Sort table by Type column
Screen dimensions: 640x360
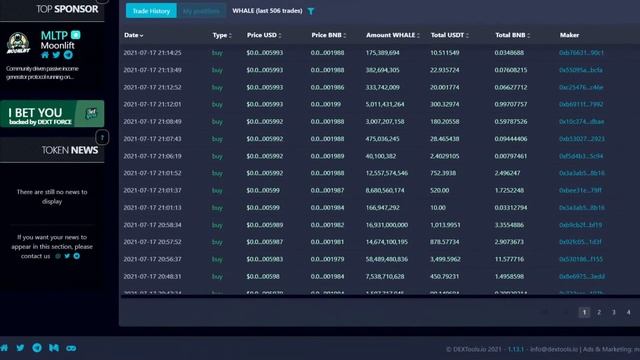pyautogui.click(x=222, y=35)
